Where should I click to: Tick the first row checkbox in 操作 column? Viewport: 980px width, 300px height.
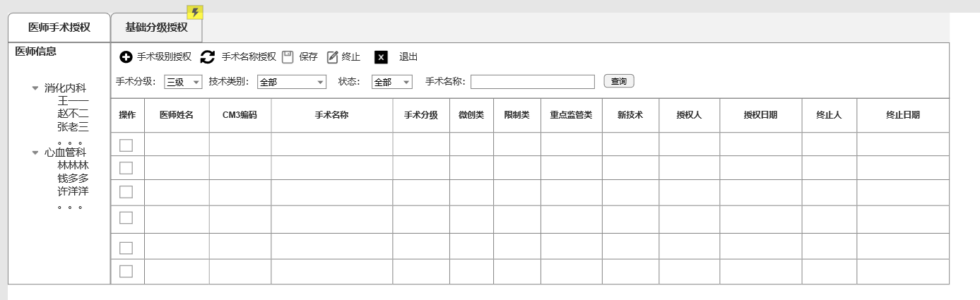[126, 145]
